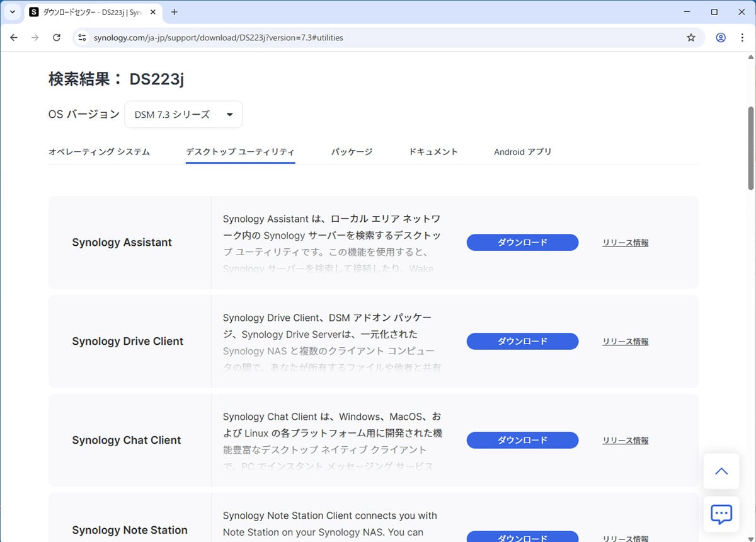Click the scroll-to-top arrow button

721,471
